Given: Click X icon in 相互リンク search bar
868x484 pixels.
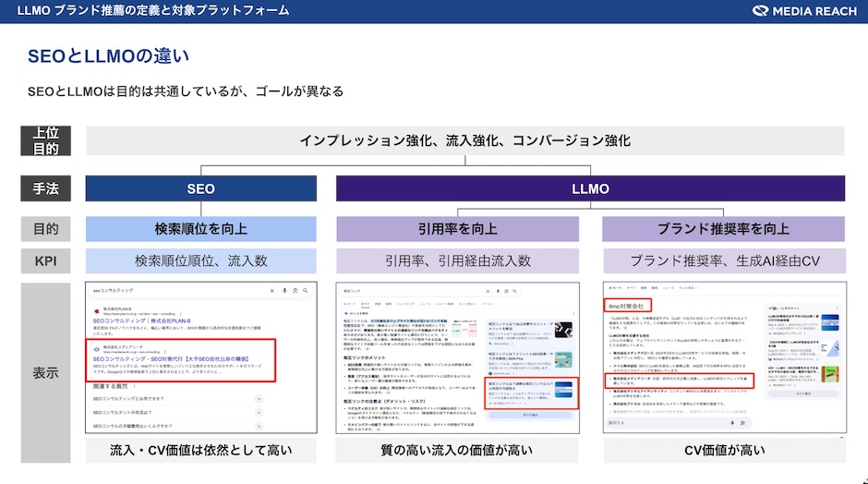Looking at the screenshot, I should [x=488, y=291].
